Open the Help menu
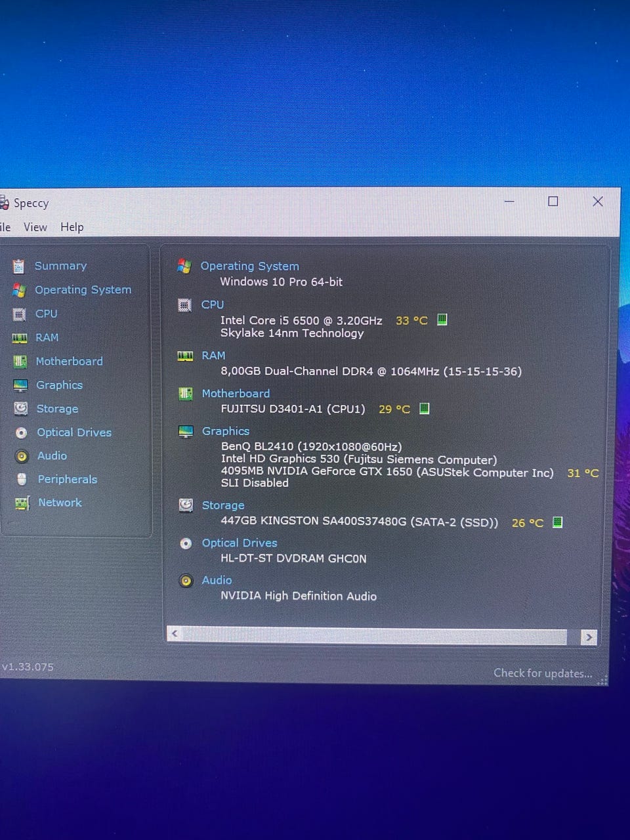Screen dimensions: 630x840 tap(72, 227)
